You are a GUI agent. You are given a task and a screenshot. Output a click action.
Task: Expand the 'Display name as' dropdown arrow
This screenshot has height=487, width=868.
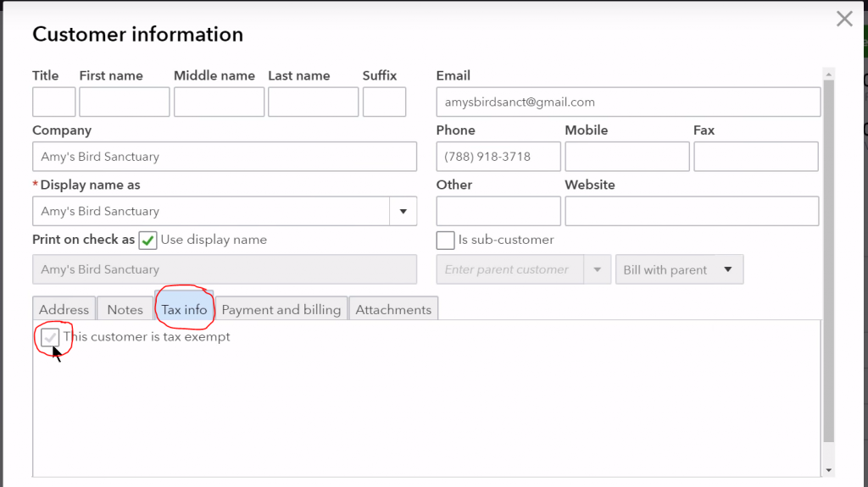click(403, 212)
